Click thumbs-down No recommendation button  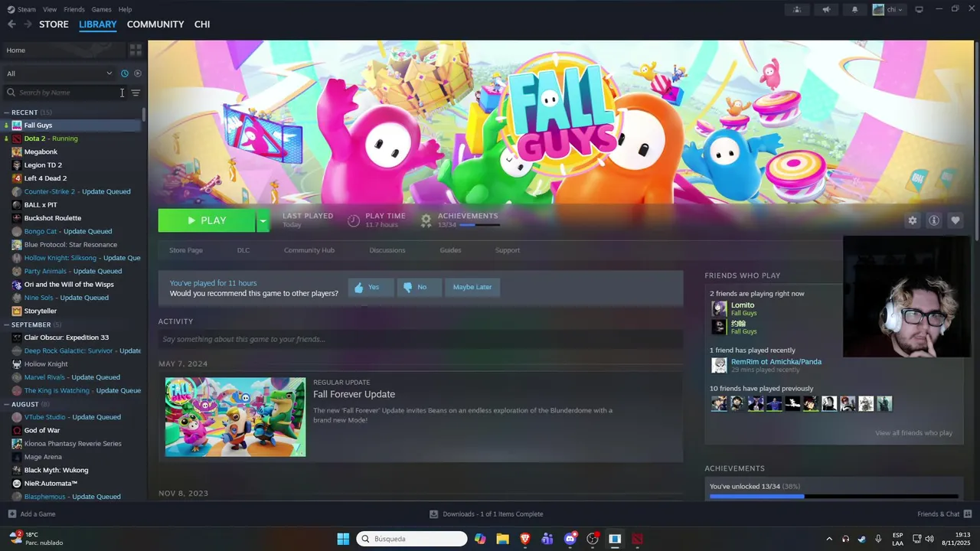(x=419, y=287)
